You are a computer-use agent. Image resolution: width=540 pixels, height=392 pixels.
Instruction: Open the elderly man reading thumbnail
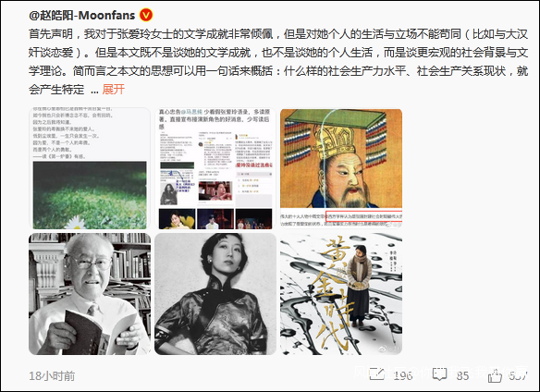(x=90, y=294)
